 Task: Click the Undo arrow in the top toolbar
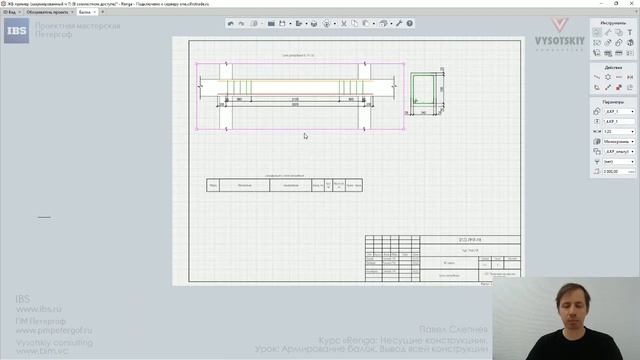(231, 24)
